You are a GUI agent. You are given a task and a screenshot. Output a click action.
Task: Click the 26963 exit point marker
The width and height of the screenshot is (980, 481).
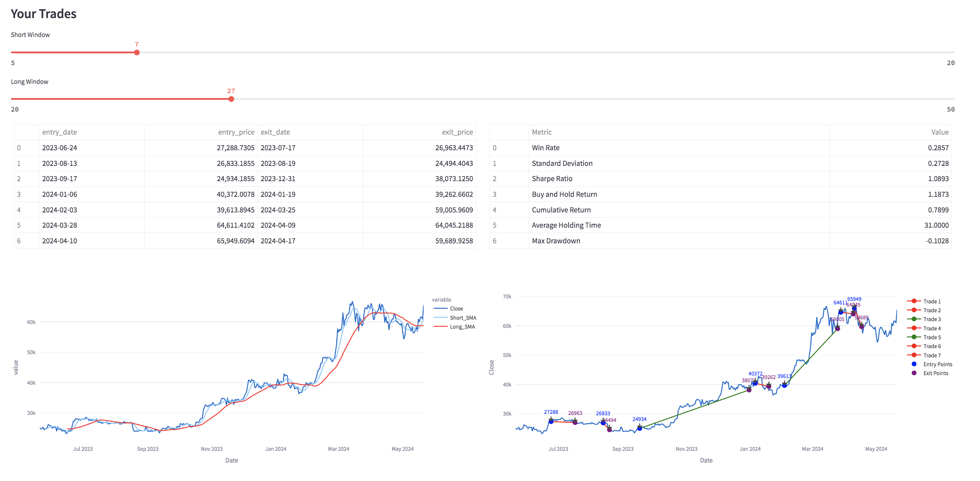pyautogui.click(x=575, y=422)
